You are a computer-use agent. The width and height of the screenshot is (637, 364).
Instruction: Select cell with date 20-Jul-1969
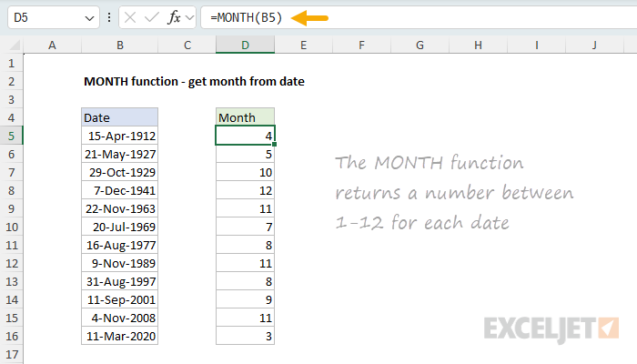click(x=120, y=227)
